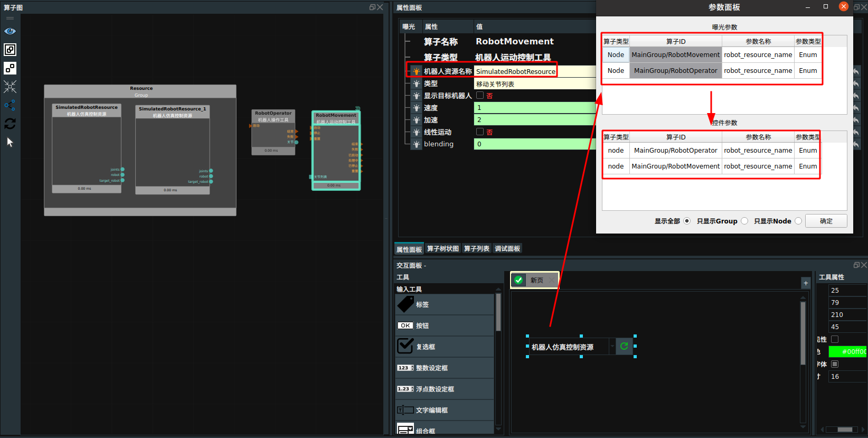
Task: Switch to the 调试面板 tab
Action: (507, 249)
